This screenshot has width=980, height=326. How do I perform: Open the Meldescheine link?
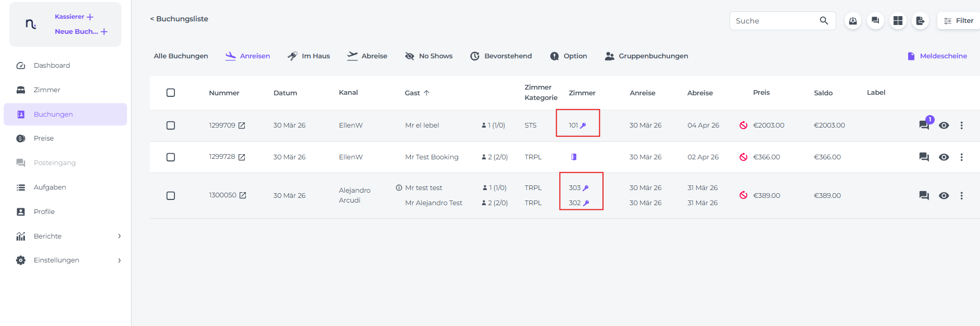pyautogui.click(x=937, y=56)
